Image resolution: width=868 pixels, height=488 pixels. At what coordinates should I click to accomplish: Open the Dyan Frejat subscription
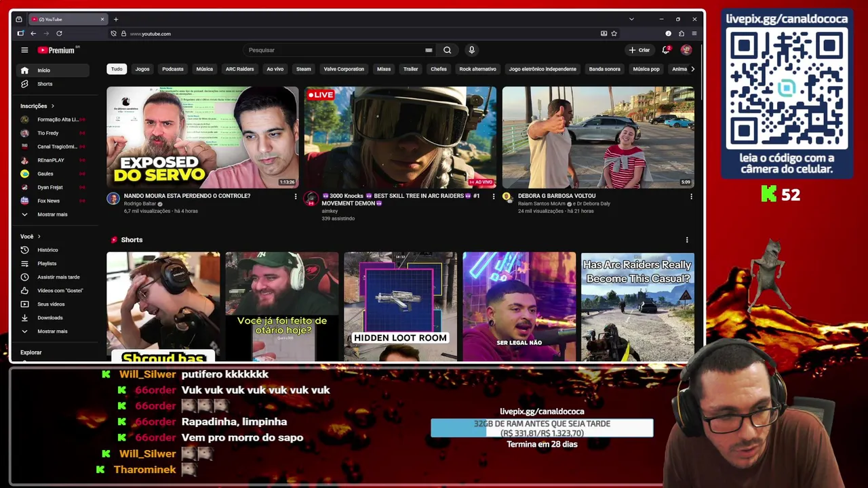click(53, 188)
